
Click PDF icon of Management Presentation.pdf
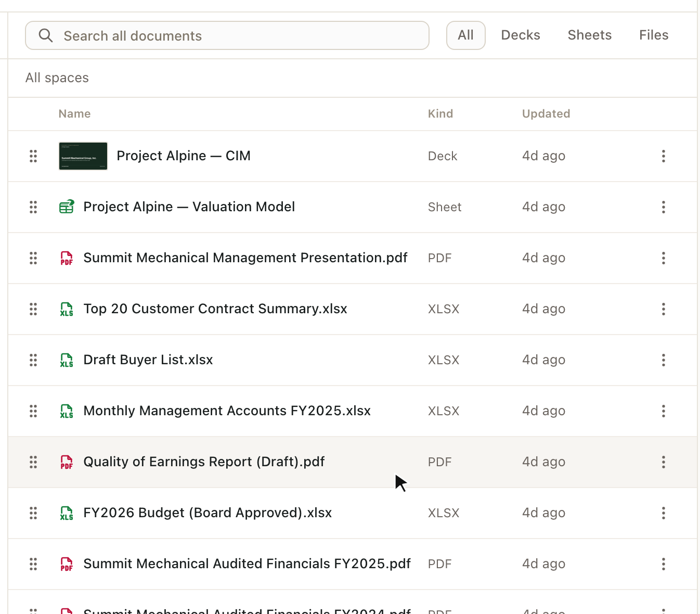click(67, 258)
